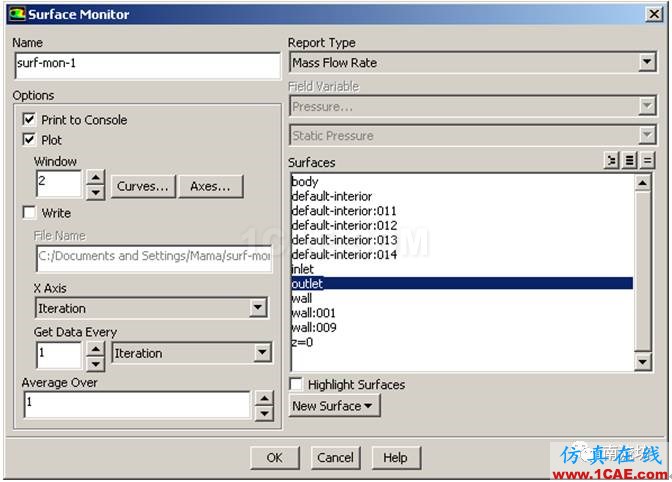Click the Window number input field

click(59, 184)
